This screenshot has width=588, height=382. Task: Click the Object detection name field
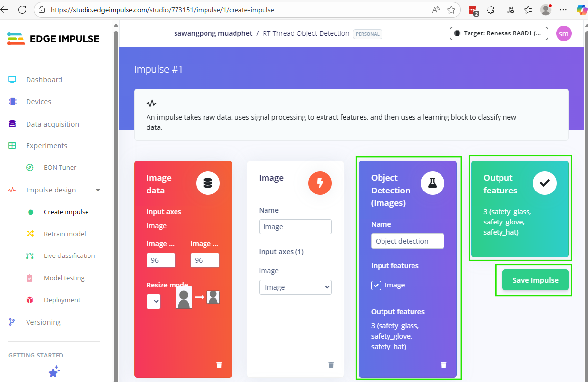click(x=408, y=241)
